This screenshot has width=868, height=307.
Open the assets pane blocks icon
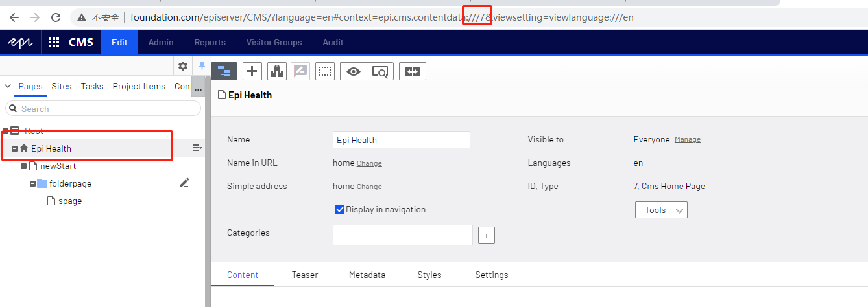click(277, 71)
